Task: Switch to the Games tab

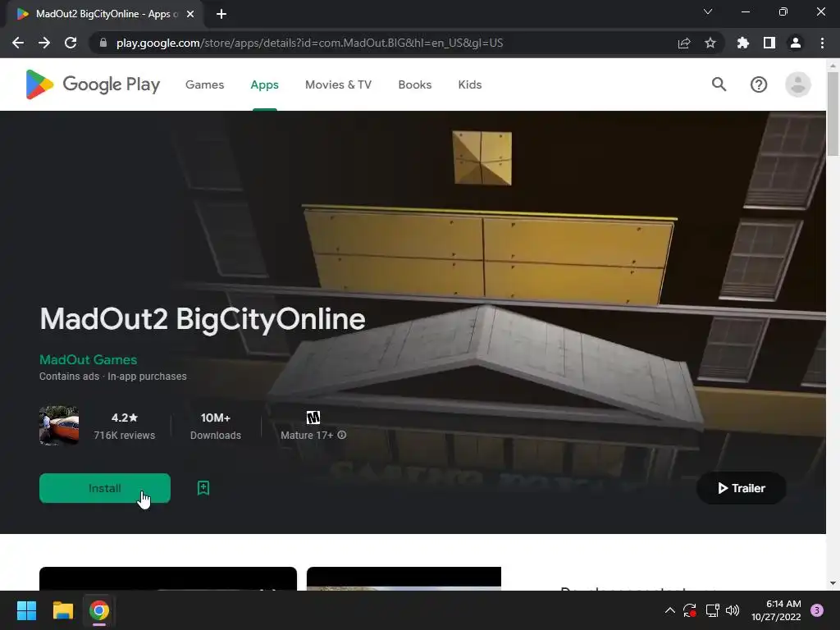Action: point(204,84)
